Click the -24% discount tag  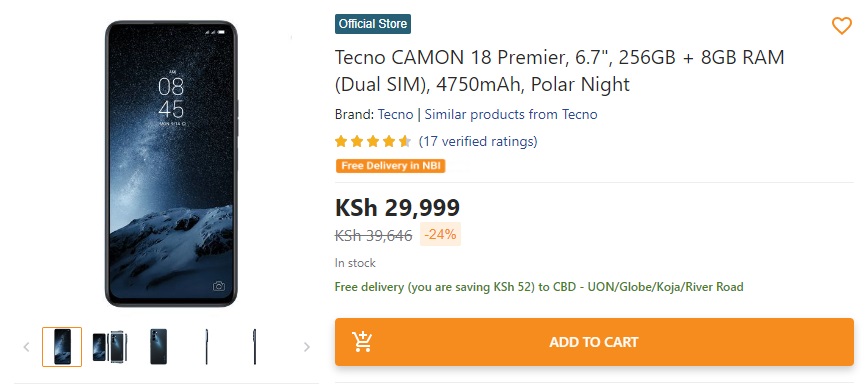[x=441, y=235]
